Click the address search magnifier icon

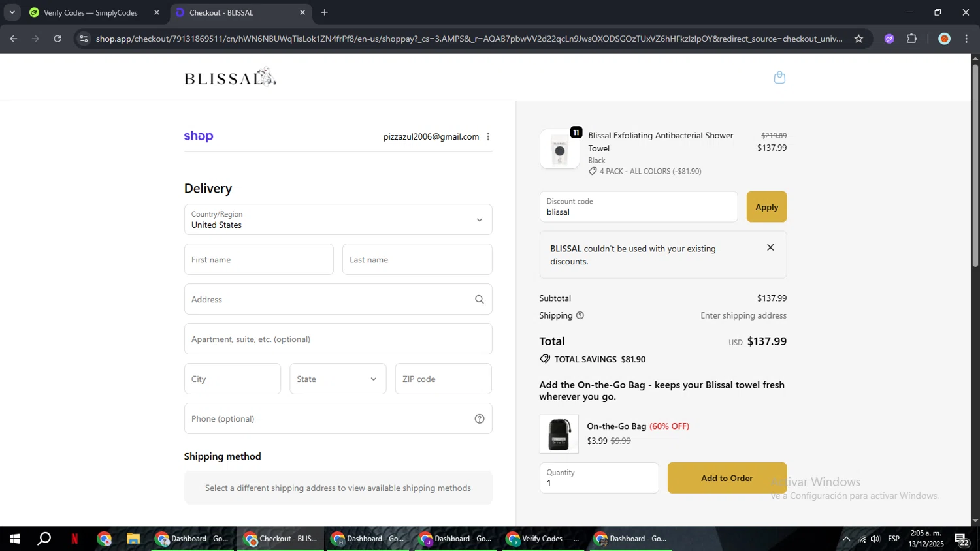[x=480, y=299]
